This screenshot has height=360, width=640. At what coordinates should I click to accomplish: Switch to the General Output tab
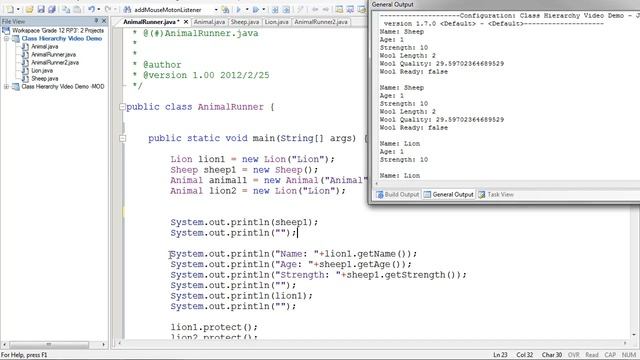coord(449,195)
